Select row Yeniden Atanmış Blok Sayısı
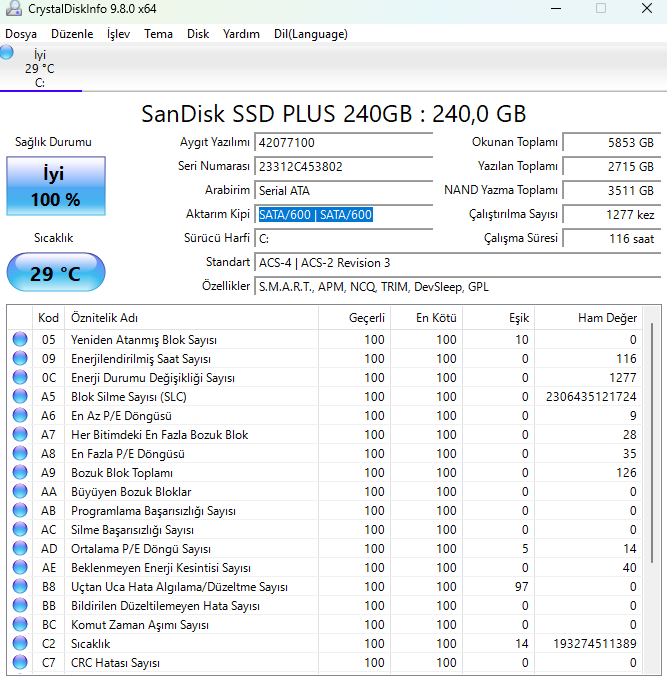Image resolution: width=667 pixels, height=682 pixels. point(325,339)
